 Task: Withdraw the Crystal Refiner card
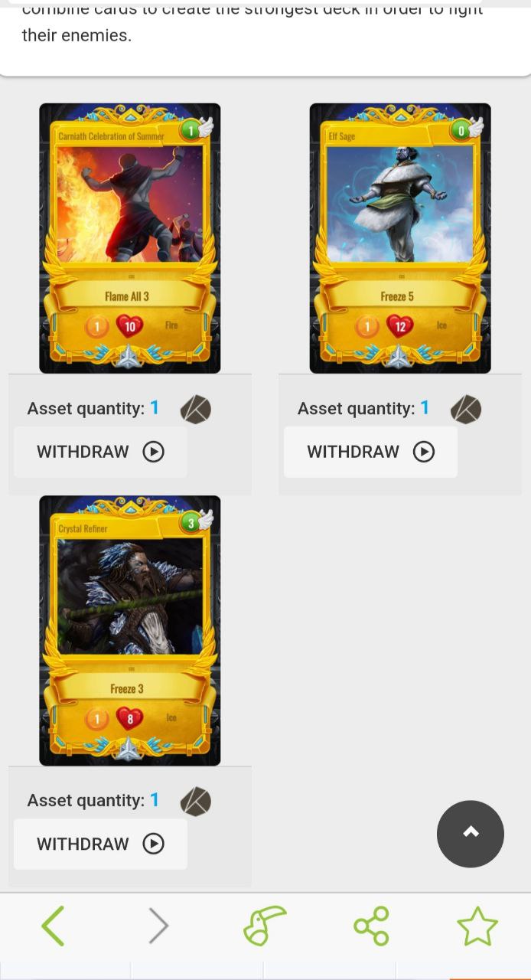tap(100, 844)
